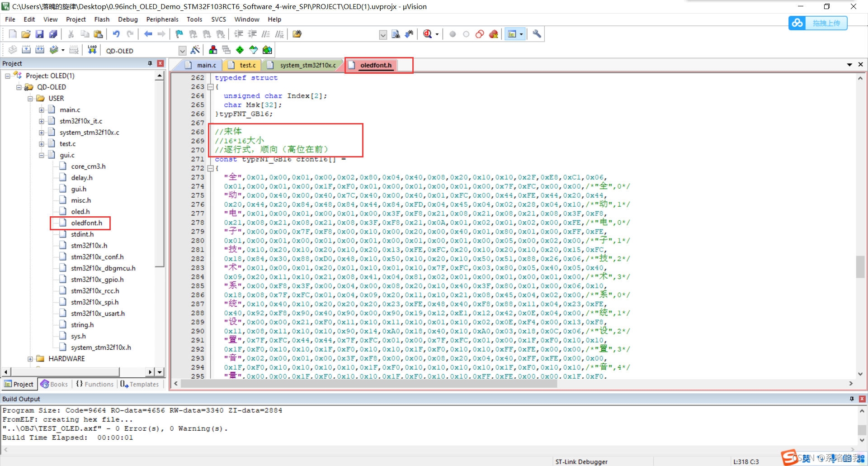868x466 pixels.
Task: Open Options for Target with the wand icon
Action: pos(195,50)
